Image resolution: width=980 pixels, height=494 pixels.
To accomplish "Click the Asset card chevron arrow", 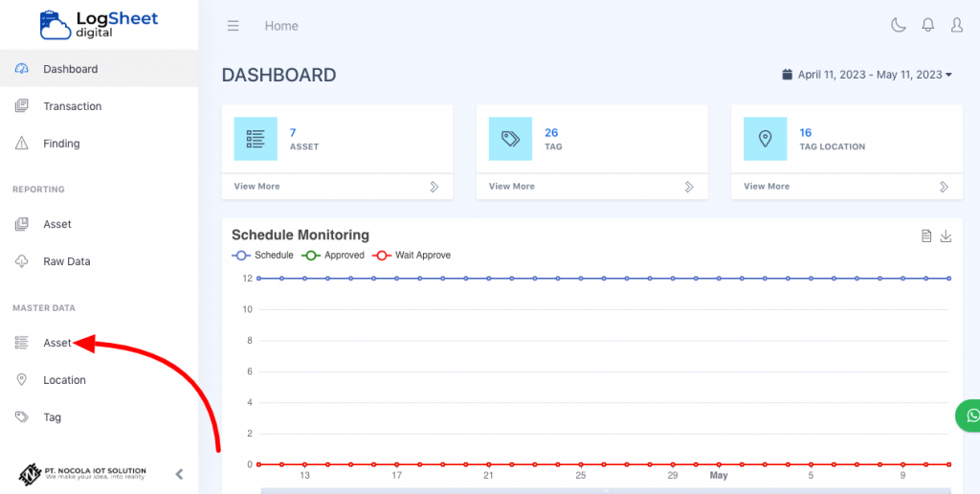I will pyautogui.click(x=434, y=187).
